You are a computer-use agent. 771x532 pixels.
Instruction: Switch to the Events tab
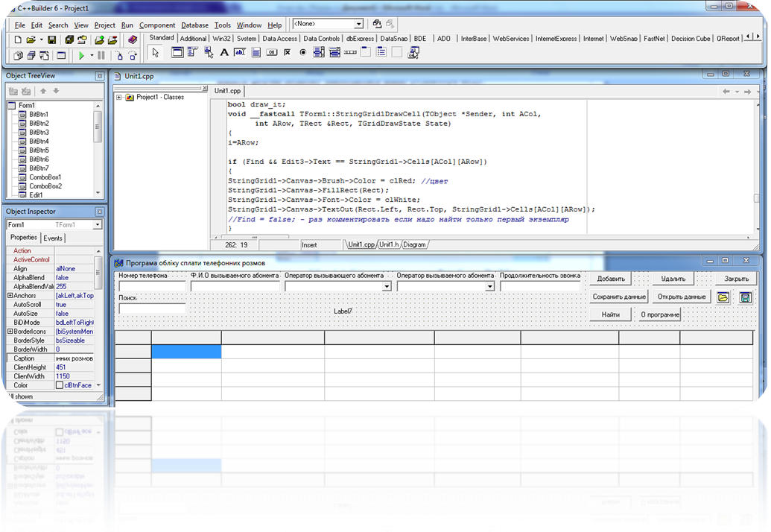point(53,238)
